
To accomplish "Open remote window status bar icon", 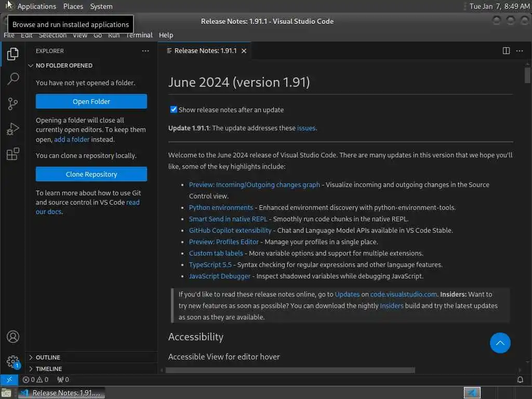I will point(9,379).
